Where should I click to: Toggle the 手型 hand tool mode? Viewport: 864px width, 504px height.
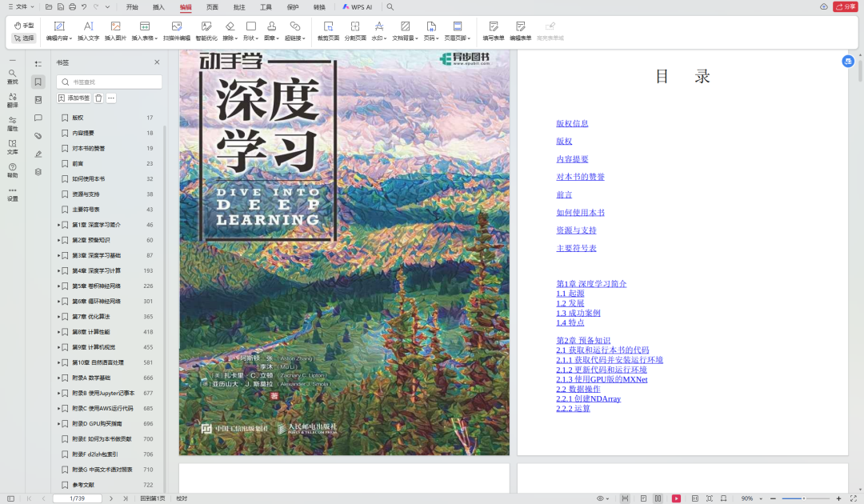point(24,26)
